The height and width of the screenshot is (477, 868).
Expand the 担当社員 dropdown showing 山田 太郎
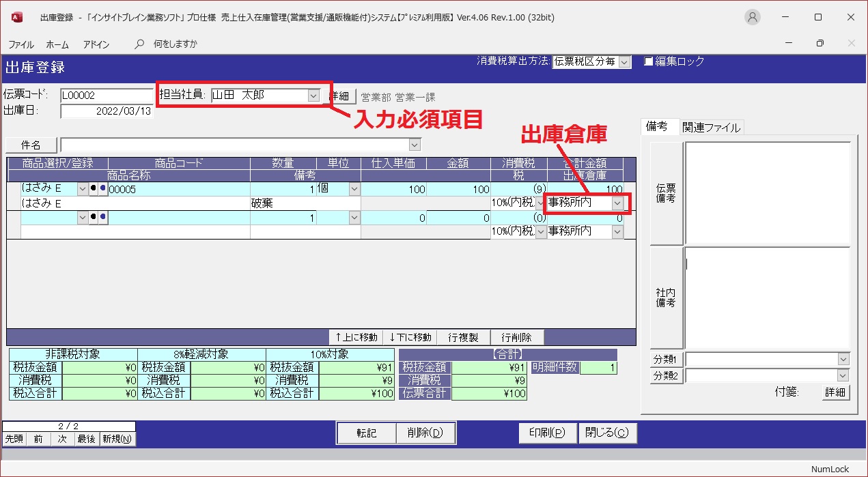point(313,96)
